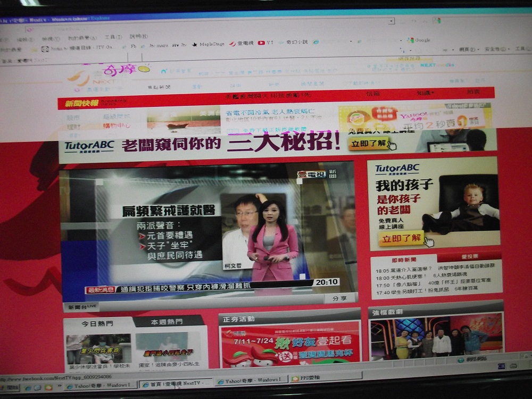Viewport: 532px width, 399px height.
Task: Switch to the second Yahoo!奇摩 taskbar window
Action: tap(252, 381)
